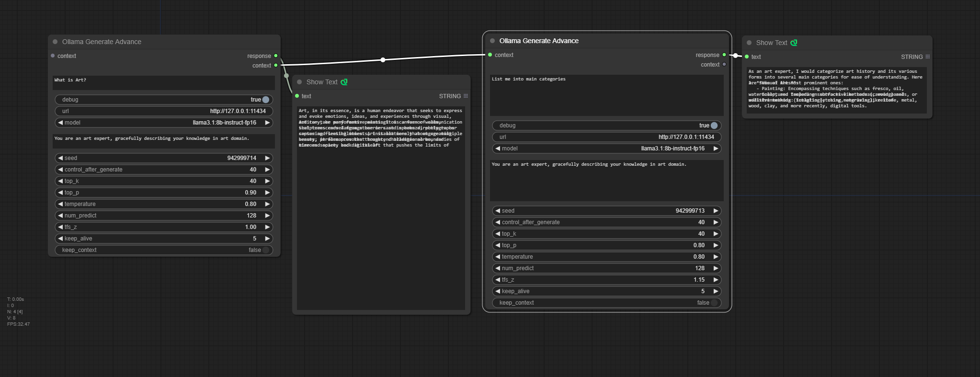The image size is (980, 377).
Task: Select previous model with left arrow in selected Ollama node
Action: (x=498, y=149)
